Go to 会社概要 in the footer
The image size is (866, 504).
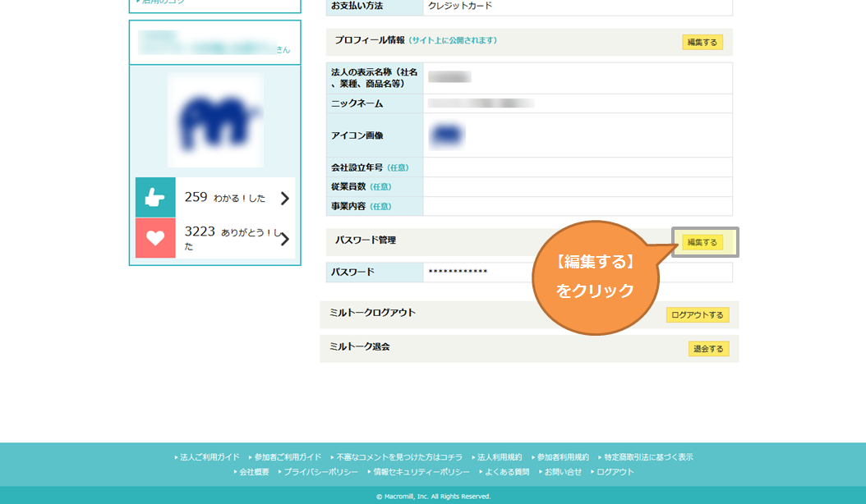click(254, 472)
